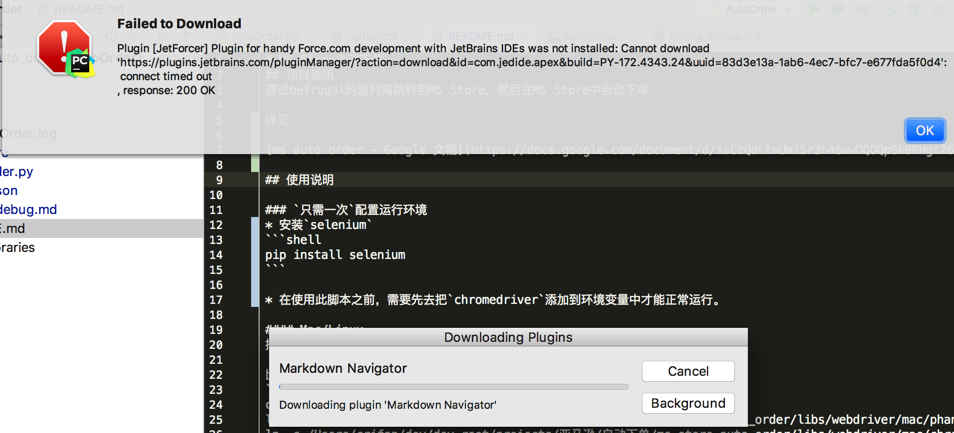
Task: Select the 'son' file in project tree
Action: coord(9,190)
